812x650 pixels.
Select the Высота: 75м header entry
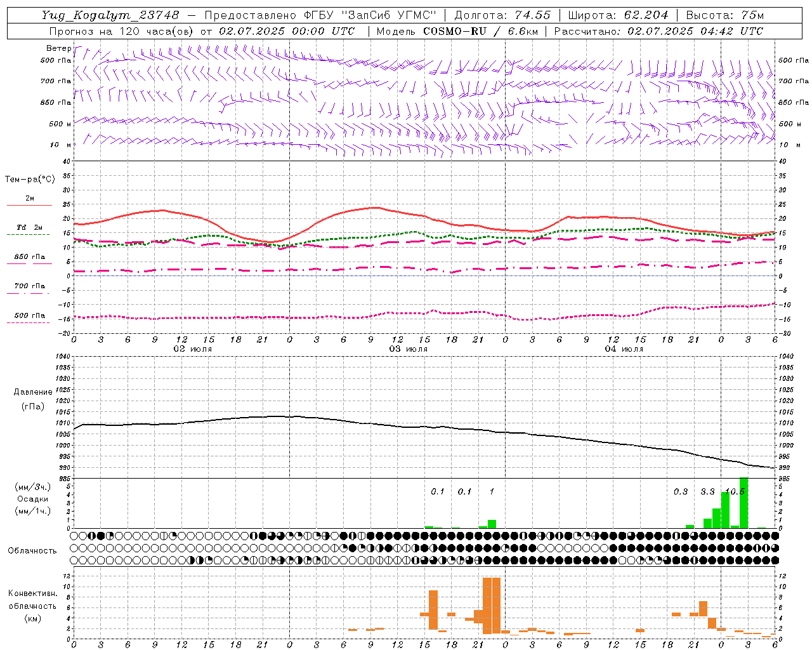pyautogui.click(x=724, y=15)
